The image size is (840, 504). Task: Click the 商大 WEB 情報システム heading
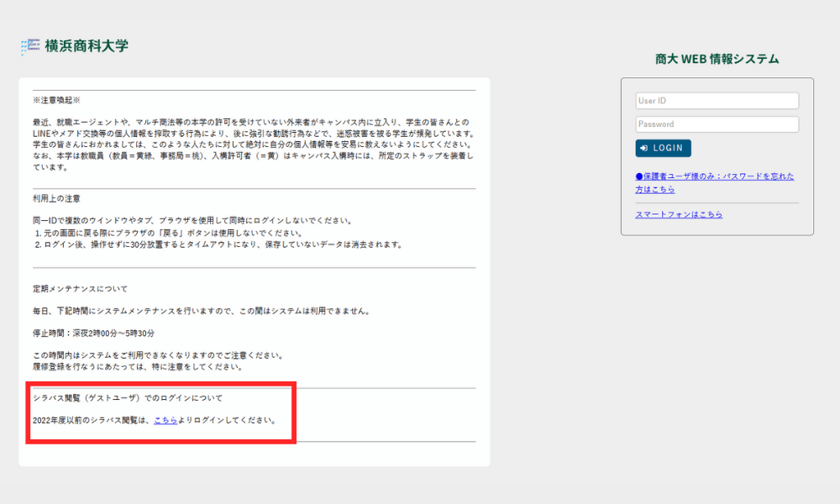coord(717,59)
